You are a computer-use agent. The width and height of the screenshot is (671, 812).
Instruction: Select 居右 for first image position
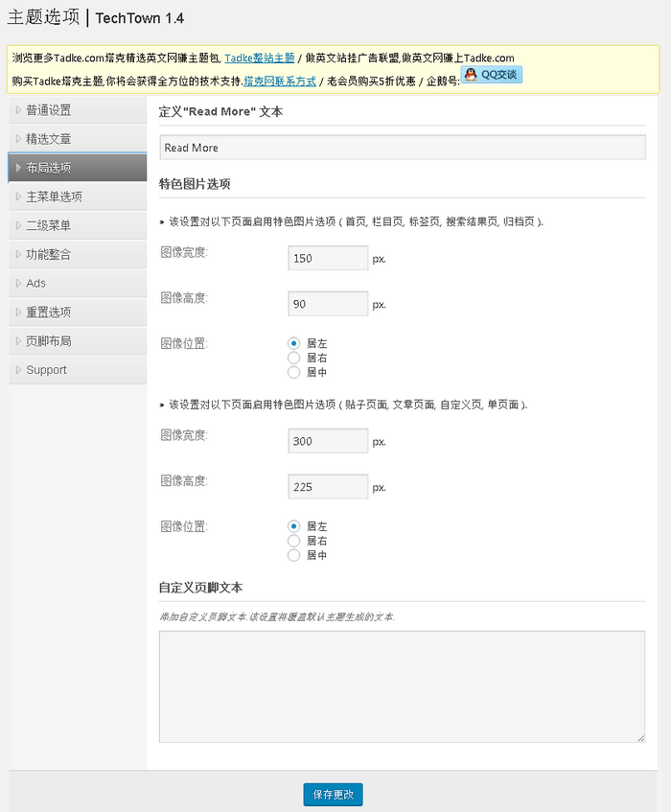[x=294, y=358]
